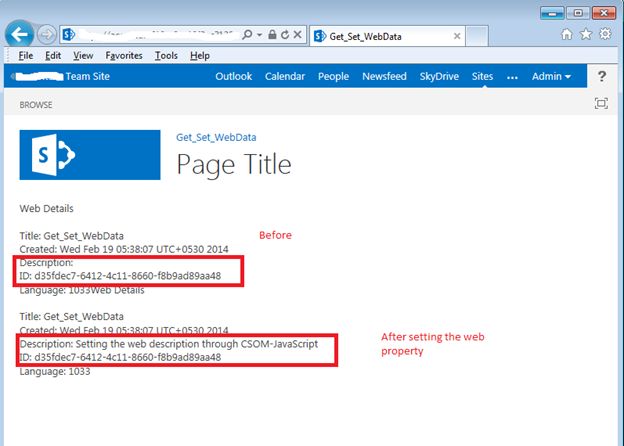Open the File menu
The width and height of the screenshot is (624, 446).
pos(26,56)
